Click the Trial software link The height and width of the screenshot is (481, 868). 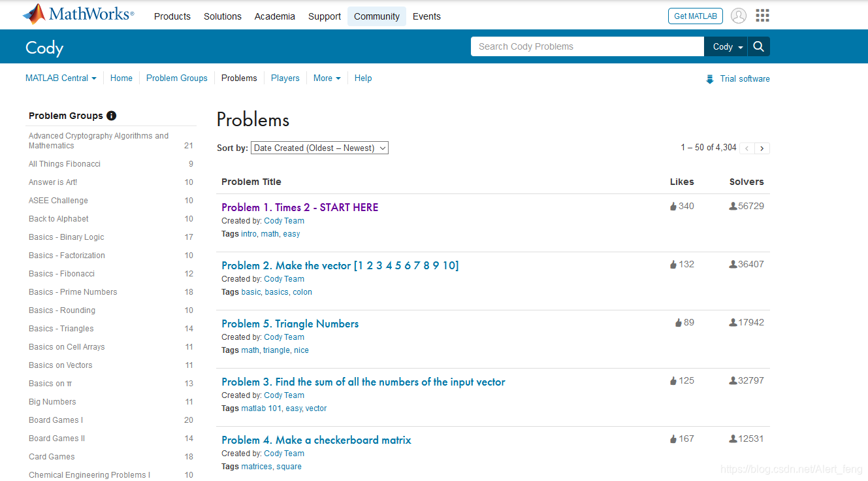click(x=745, y=78)
